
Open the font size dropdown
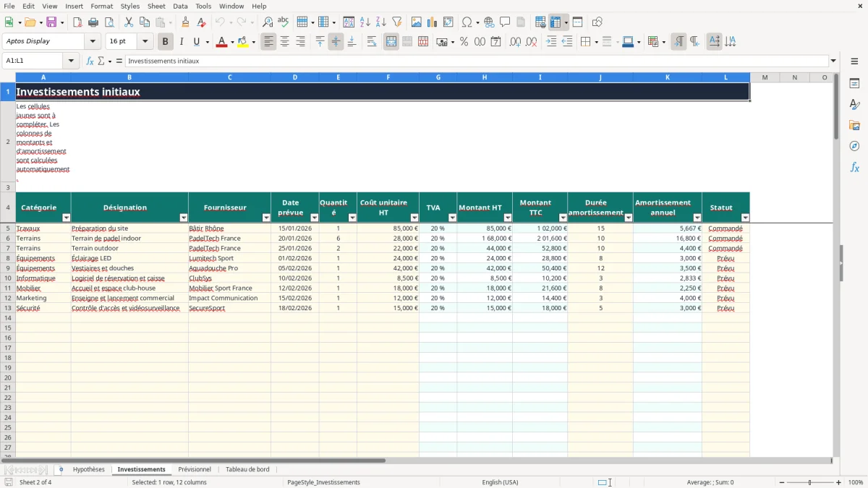coord(145,41)
